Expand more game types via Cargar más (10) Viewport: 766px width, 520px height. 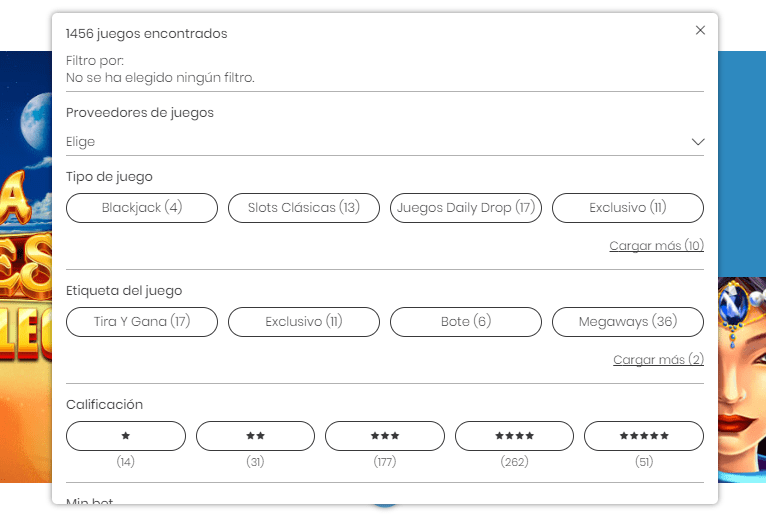click(656, 245)
